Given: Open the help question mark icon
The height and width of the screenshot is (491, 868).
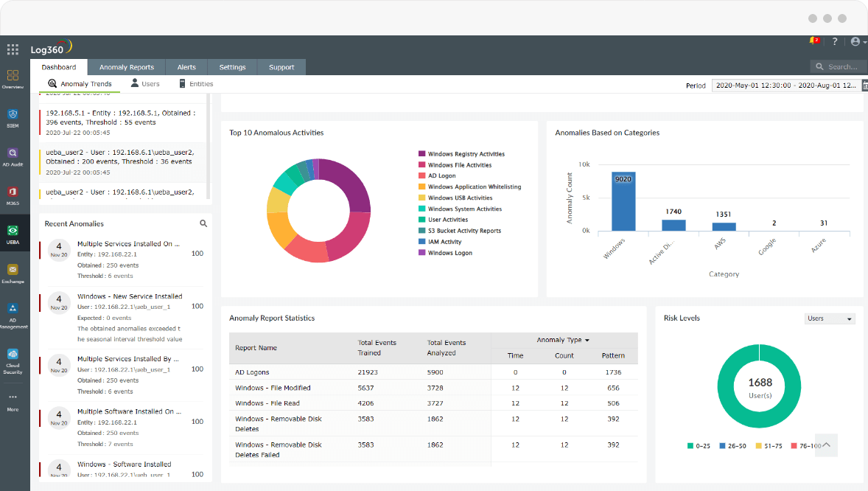Looking at the screenshot, I should coord(835,42).
